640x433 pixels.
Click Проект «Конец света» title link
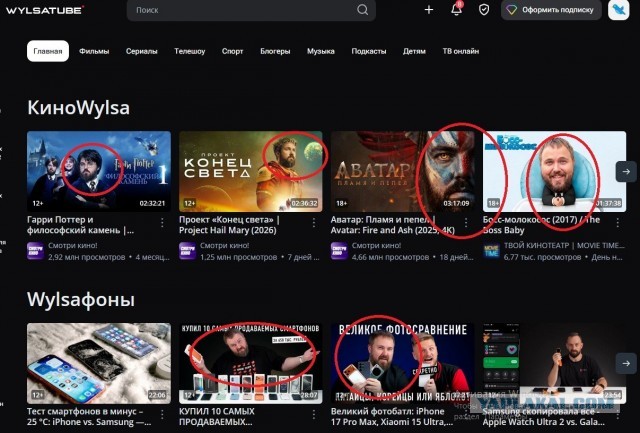click(229, 225)
